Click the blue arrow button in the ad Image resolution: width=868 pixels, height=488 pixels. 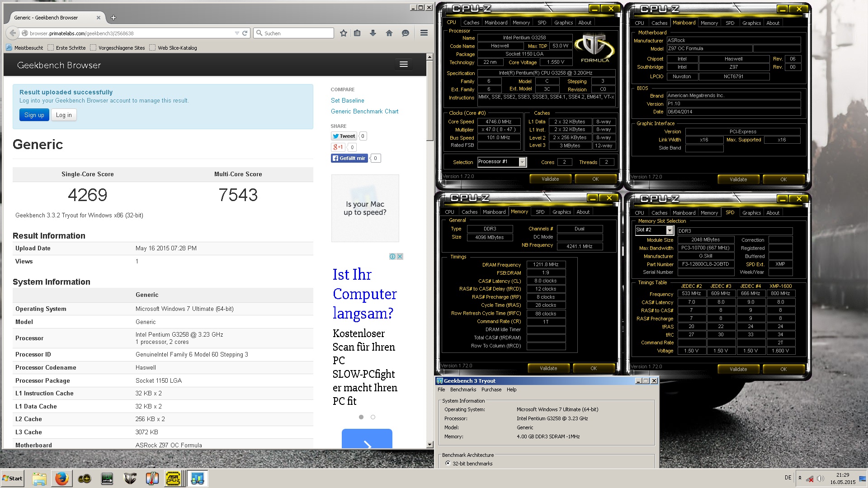[x=367, y=439]
